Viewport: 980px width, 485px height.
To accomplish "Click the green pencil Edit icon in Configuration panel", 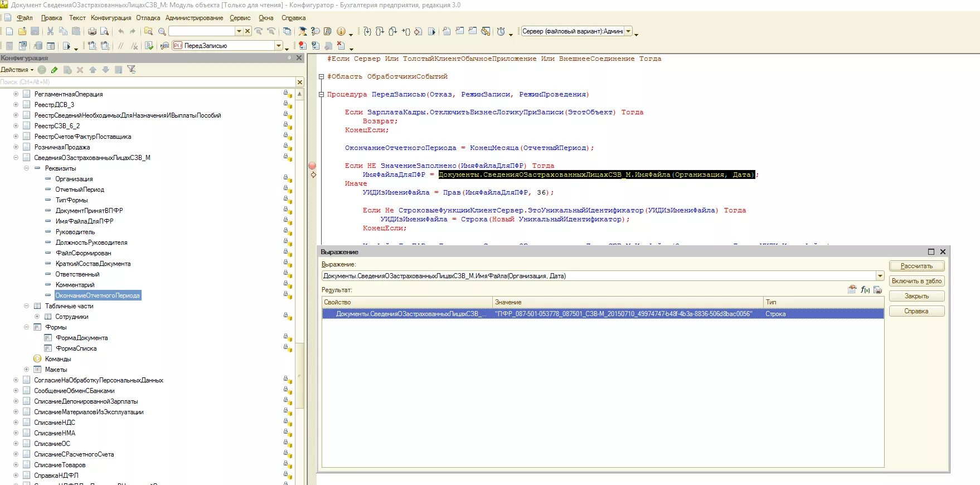I will click(54, 70).
